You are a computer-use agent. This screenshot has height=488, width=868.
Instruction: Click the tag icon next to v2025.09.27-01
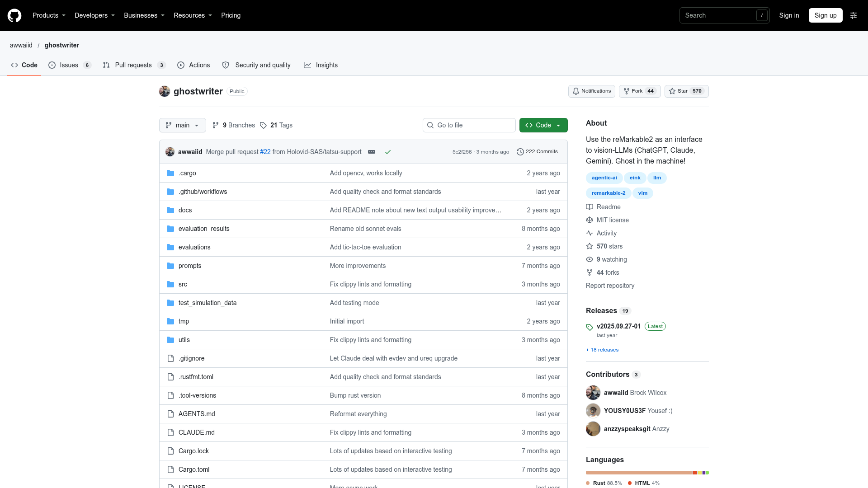coord(590,327)
